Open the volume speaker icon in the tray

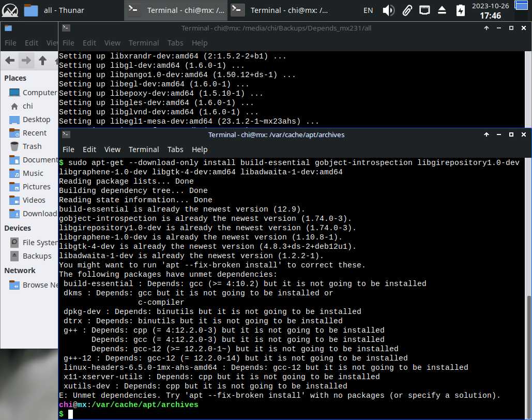pyautogui.click(x=388, y=10)
